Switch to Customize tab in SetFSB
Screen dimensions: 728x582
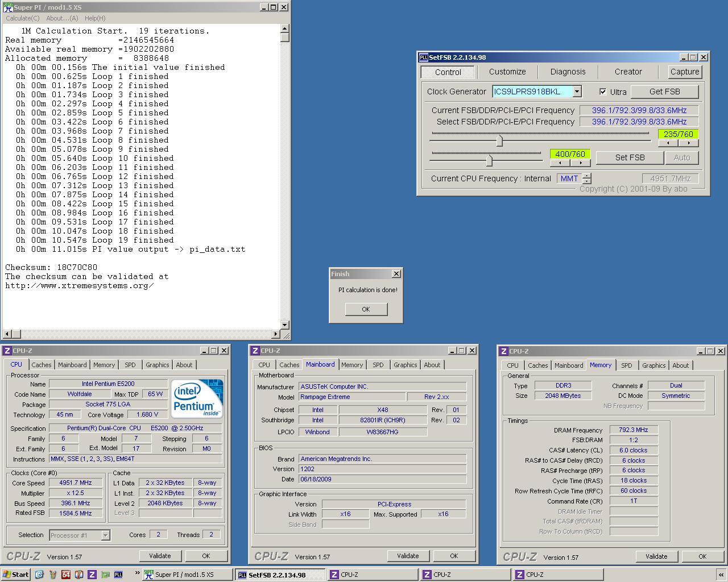click(x=507, y=72)
